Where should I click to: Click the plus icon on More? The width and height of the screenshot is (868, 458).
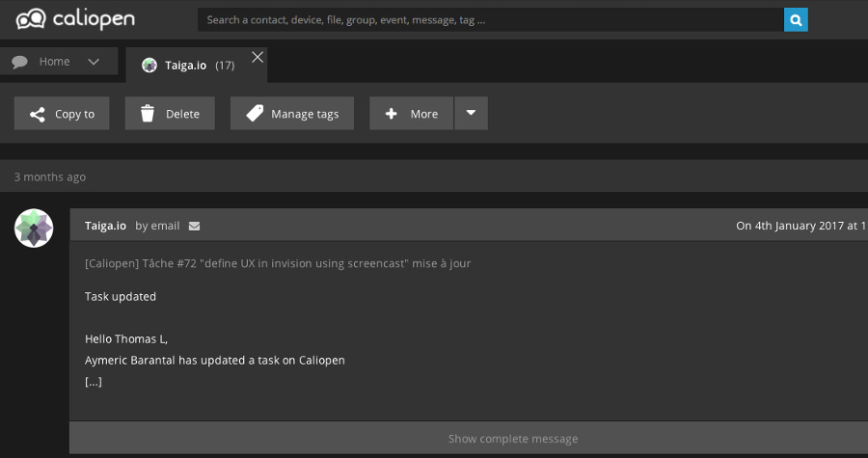point(392,114)
